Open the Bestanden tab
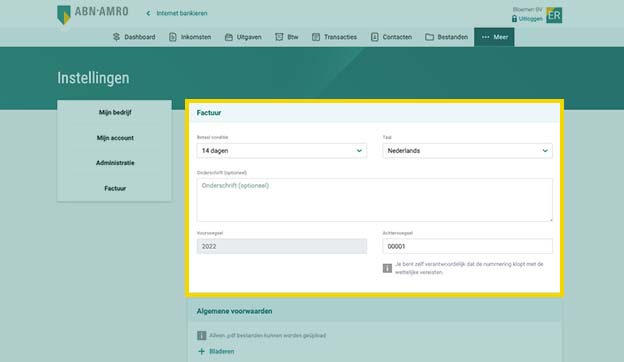Viewport: 624px width, 362px height. tap(447, 37)
